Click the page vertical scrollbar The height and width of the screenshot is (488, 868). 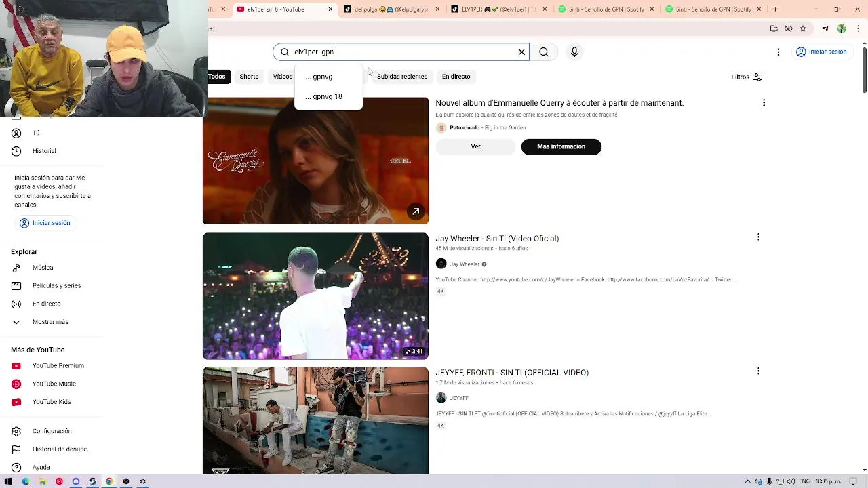click(864, 258)
